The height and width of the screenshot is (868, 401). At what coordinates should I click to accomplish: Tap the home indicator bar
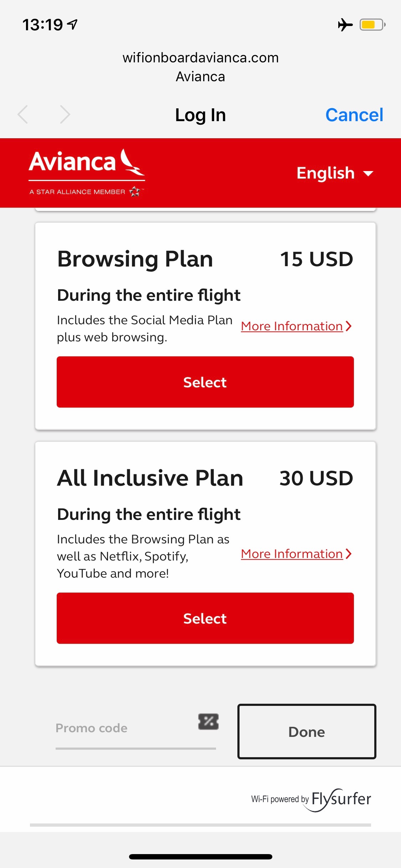click(200, 857)
